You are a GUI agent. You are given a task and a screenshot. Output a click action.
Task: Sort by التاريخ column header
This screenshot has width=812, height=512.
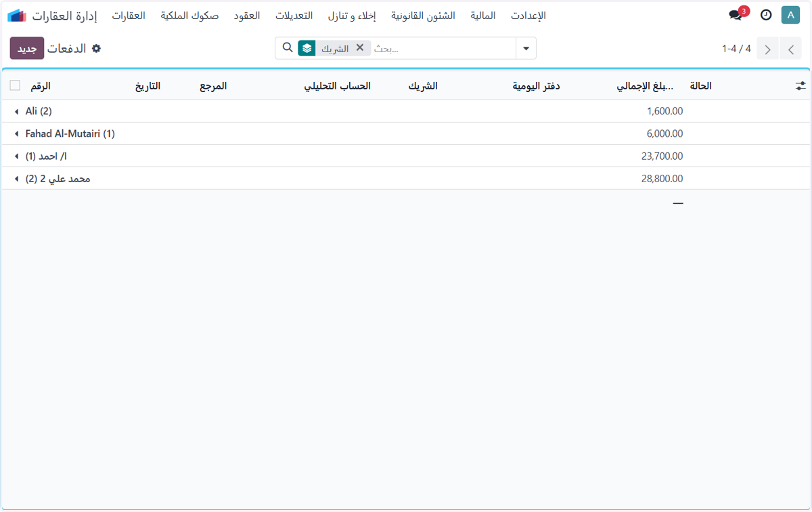[148, 86]
